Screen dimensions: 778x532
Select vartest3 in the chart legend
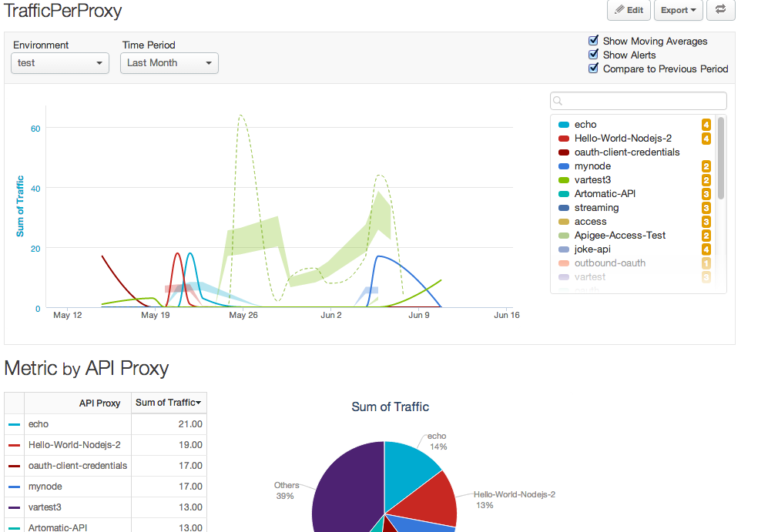592,180
